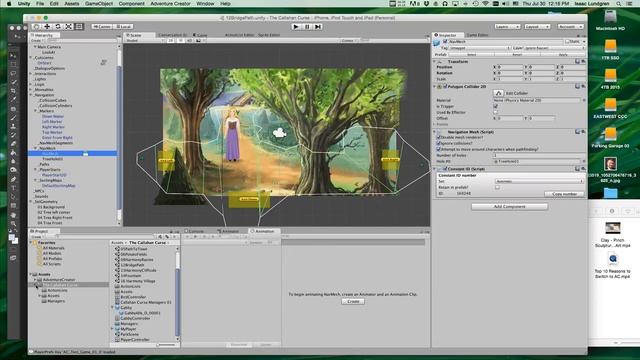
Task: Select the Rect transform tool in Unity toolbar
Action: [x=79, y=27]
